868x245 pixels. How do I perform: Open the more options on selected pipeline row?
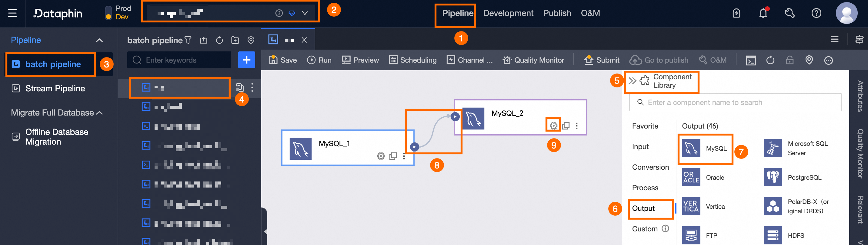point(252,87)
